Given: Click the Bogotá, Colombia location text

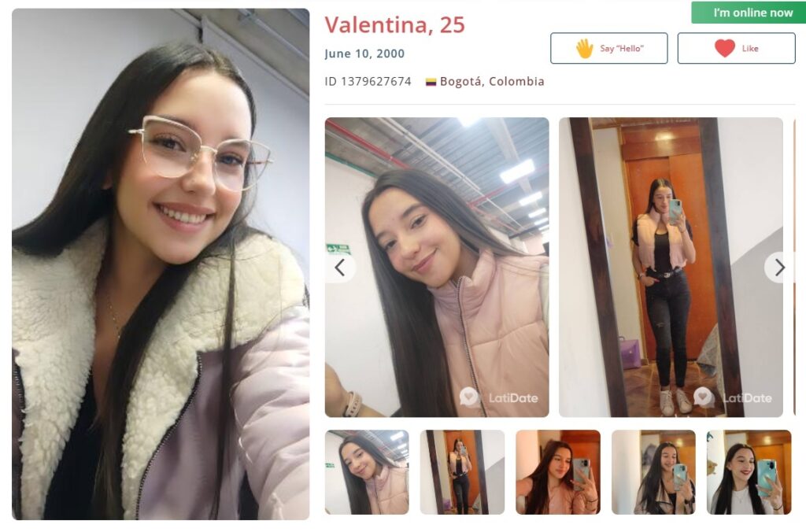Looking at the screenshot, I should 492,81.
